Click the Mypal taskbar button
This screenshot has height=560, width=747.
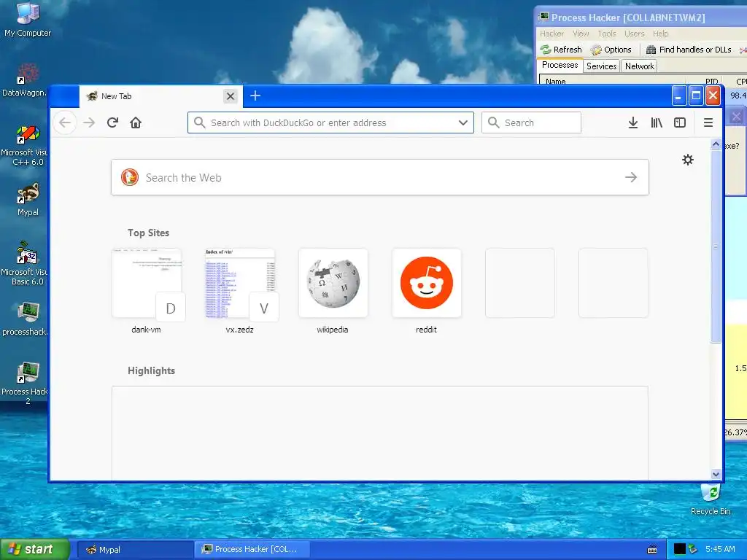click(x=135, y=550)
